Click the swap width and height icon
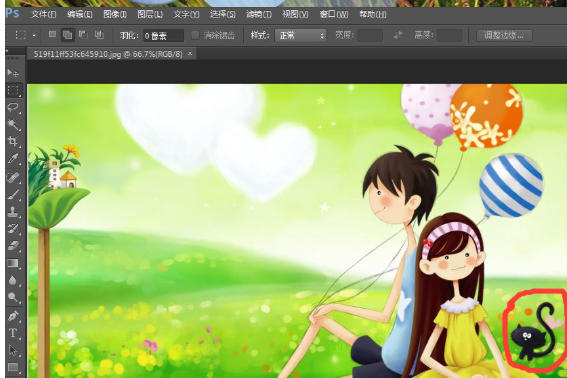The height and width of the screenshot is (378, 567). pos(398,35)
